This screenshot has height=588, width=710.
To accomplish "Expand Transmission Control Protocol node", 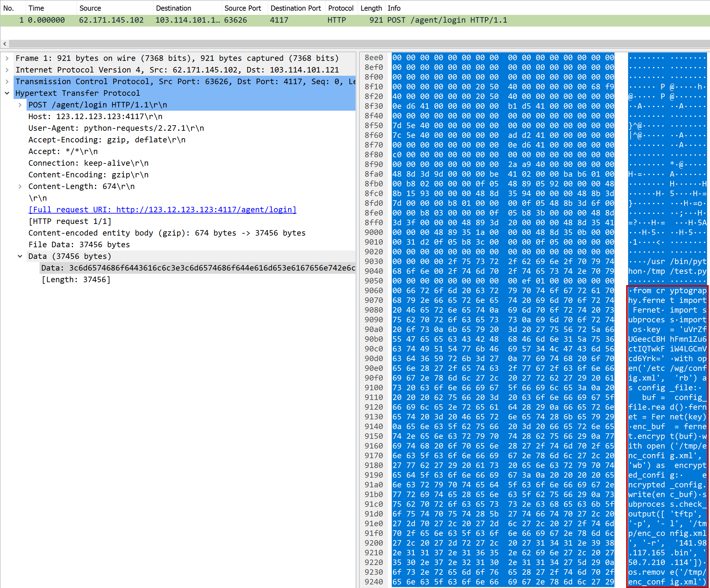I will point(7,82).
